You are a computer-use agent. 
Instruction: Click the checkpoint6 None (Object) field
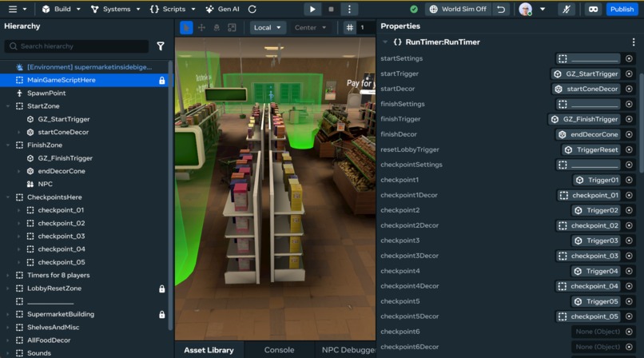pos(596,332)
